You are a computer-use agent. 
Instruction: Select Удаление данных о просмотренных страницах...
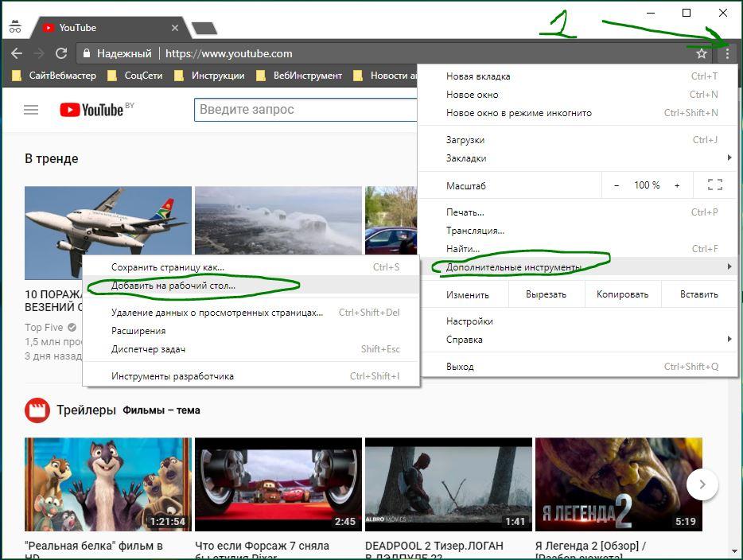click(x=251, y=313)
